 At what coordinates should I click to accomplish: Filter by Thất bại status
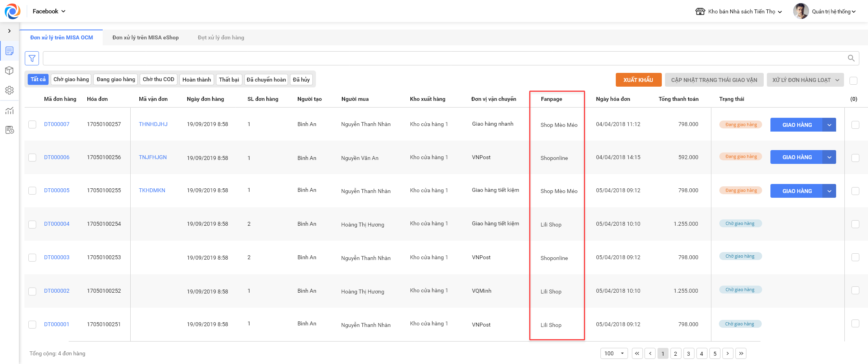click(229, 79)
